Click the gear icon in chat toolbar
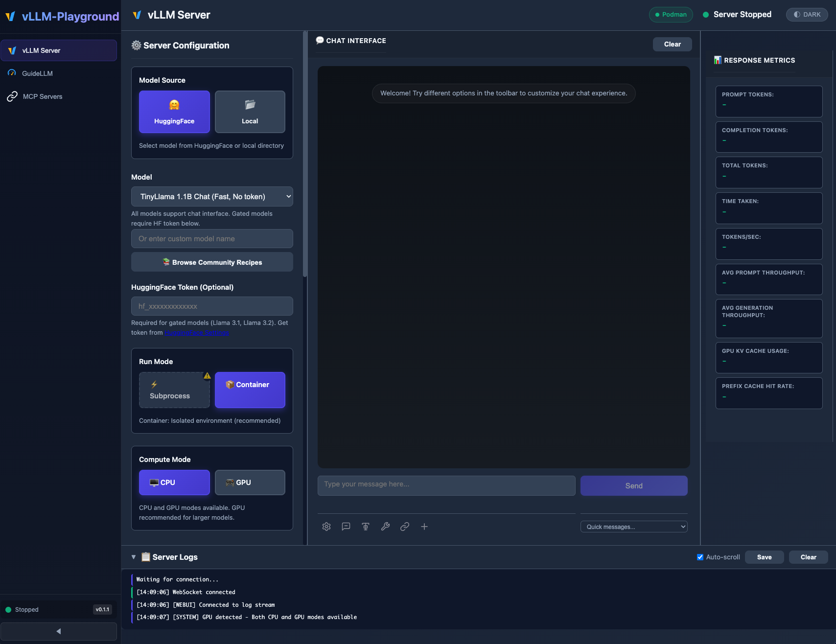This screenshot has height=644, width=836. pos(326,527)
